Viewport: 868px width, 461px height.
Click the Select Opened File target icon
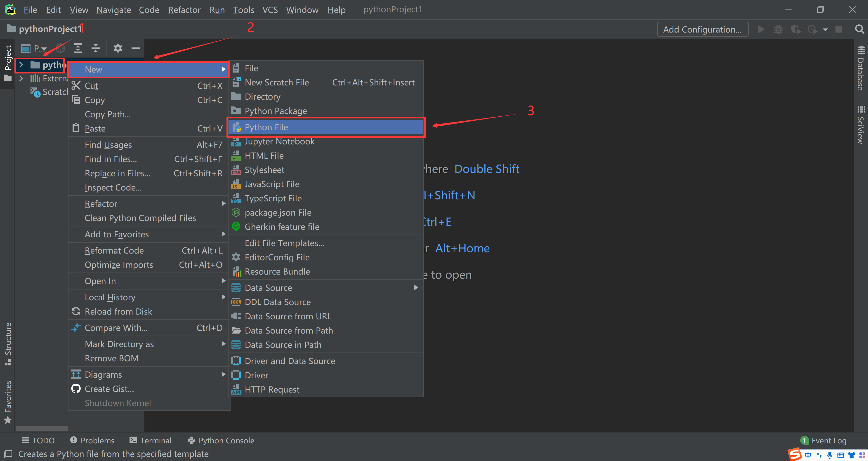click(60, 48)
